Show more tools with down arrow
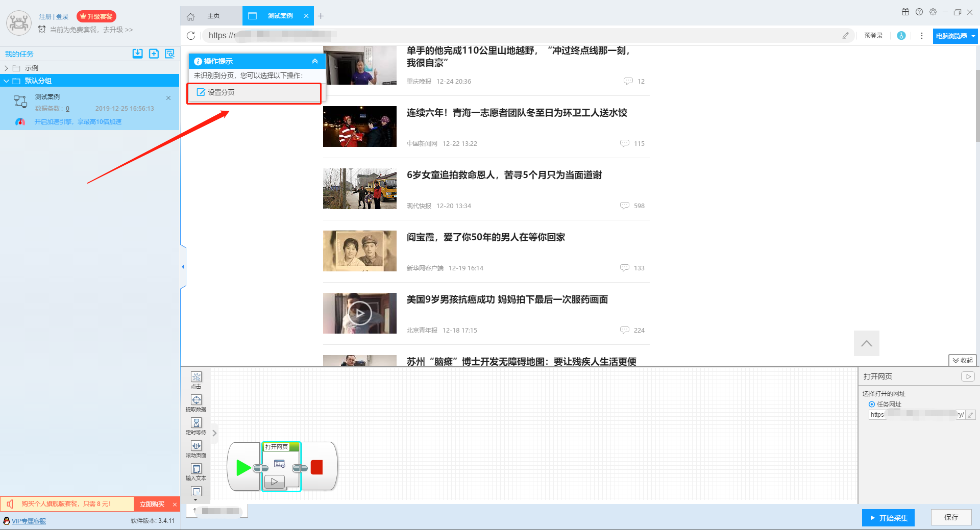 click(195, 500)
